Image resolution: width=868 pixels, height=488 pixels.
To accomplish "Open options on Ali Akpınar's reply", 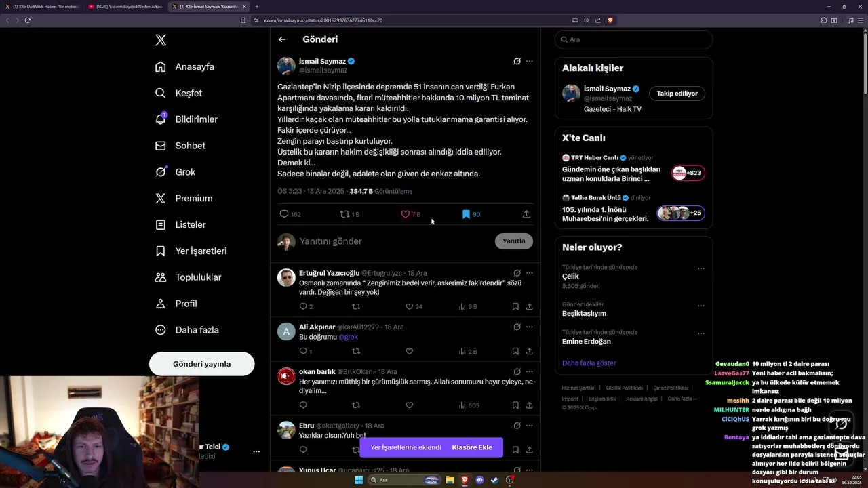I will [x=530, y=327].
